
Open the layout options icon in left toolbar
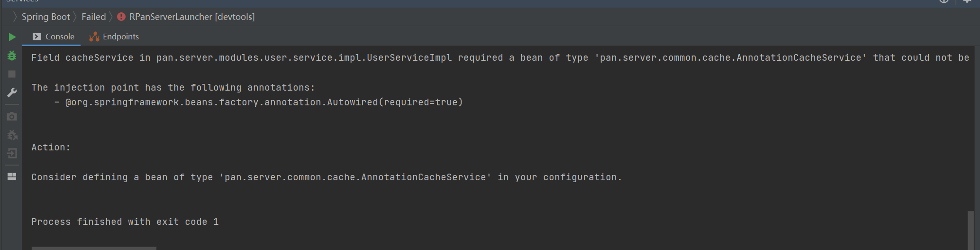point(12,176)
